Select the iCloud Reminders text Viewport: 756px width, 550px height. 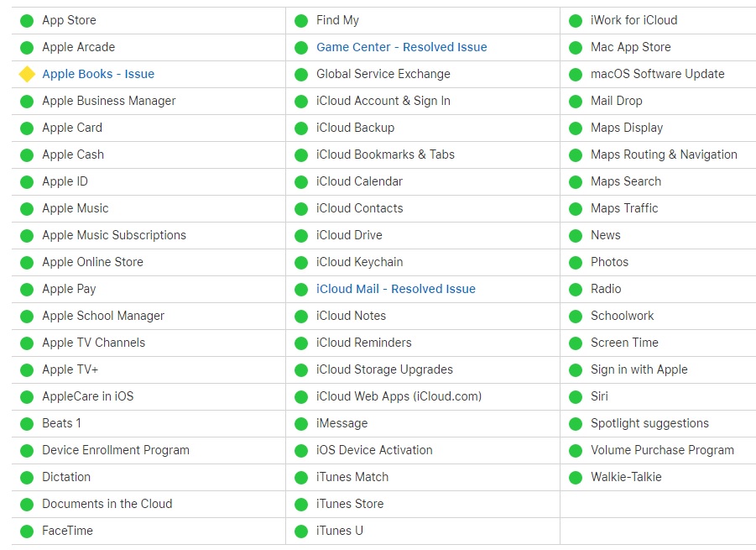point(364,343)
